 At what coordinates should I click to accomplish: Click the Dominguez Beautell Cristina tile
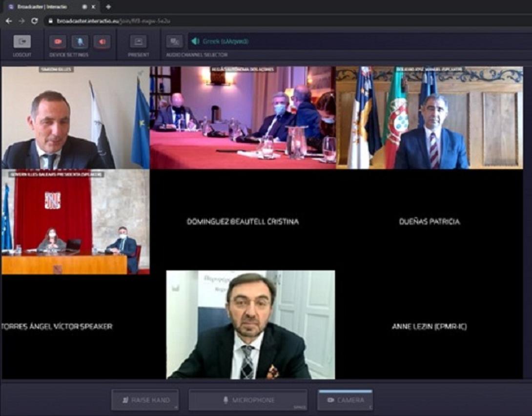pyautogui.click(x=243, y=221)
